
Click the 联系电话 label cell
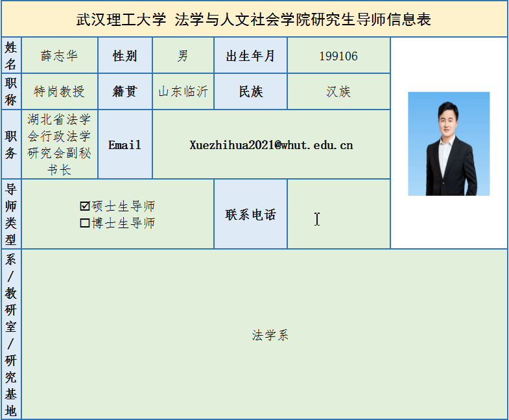point(250,214)
